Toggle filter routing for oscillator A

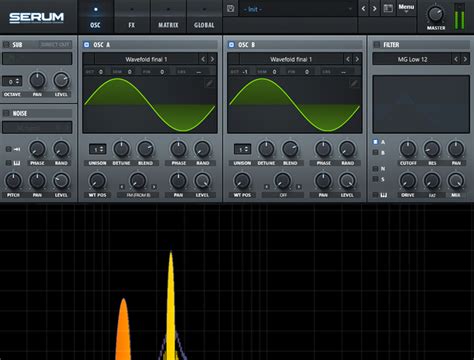[x=375, y=142]
